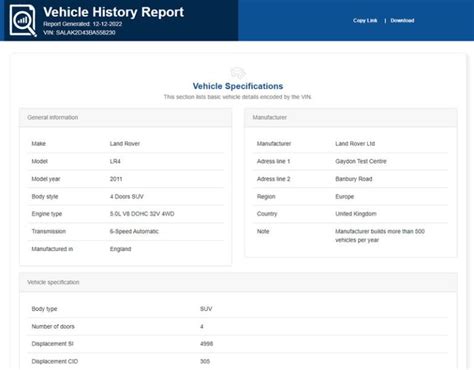Screen dimensions: 474x370
Task: Click the Vehicle History Report title
Action: [x=113, y=12]
